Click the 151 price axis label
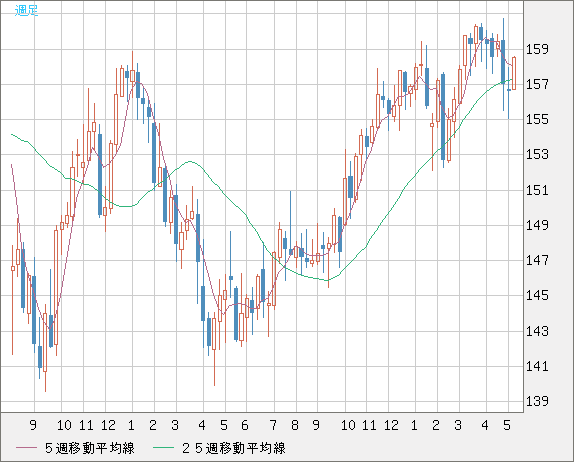The width and height of the screenshot is (574, 462). (537, 190)
